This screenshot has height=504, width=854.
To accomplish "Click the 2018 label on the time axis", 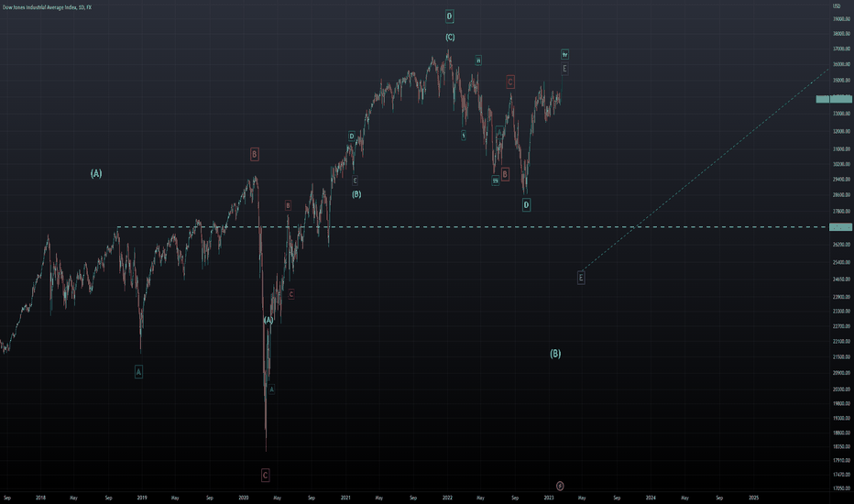I will tap(40, 498).
